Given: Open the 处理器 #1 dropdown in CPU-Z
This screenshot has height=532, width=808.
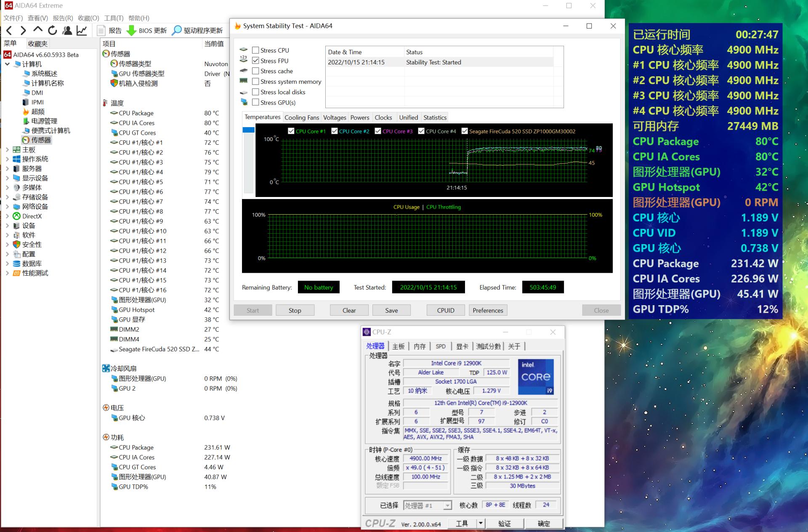Looking at the screenshot, I should point(448,505).
